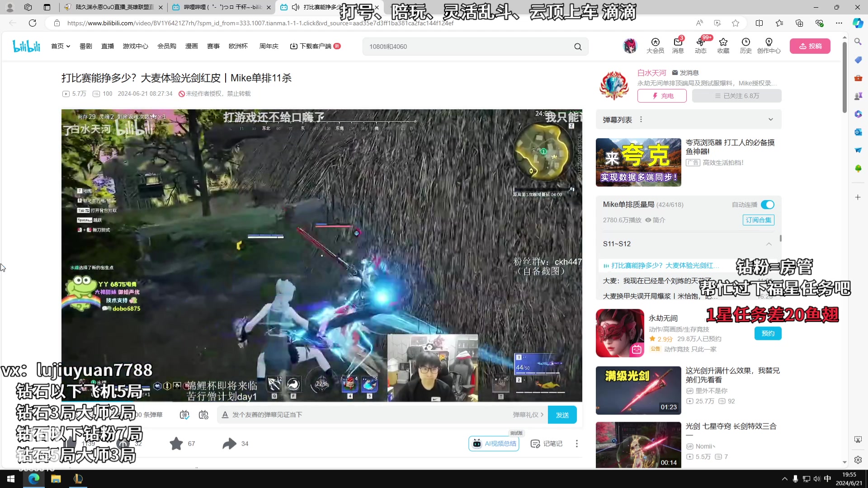
Task: Click 订阅合集 button
Action: tap(758, 220)
